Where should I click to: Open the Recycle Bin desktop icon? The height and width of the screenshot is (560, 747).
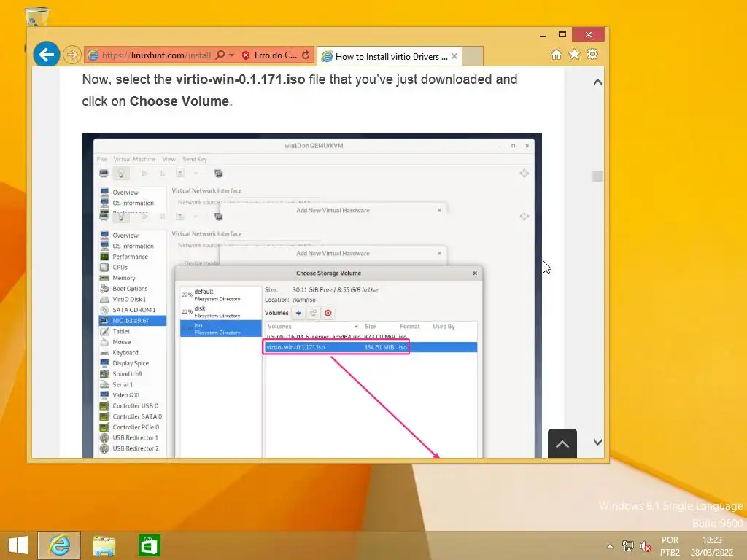(x=36, y=17)
